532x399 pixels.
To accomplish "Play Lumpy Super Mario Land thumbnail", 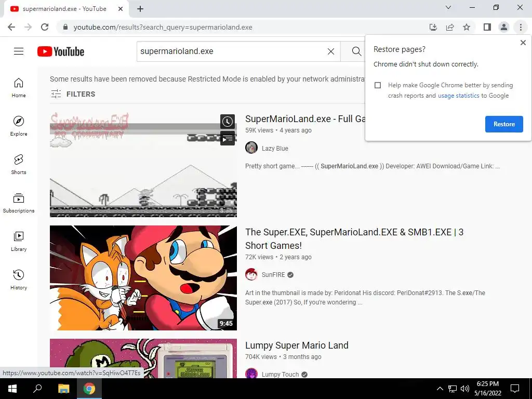I will 143,358.
